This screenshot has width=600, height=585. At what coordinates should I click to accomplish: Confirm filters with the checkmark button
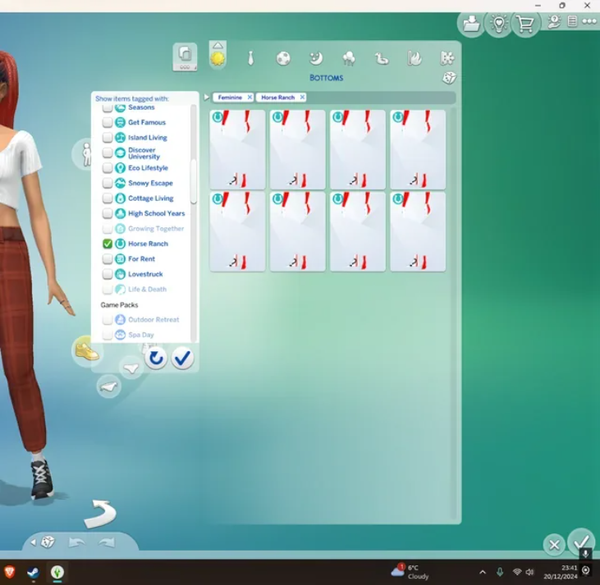pos(182,358)
